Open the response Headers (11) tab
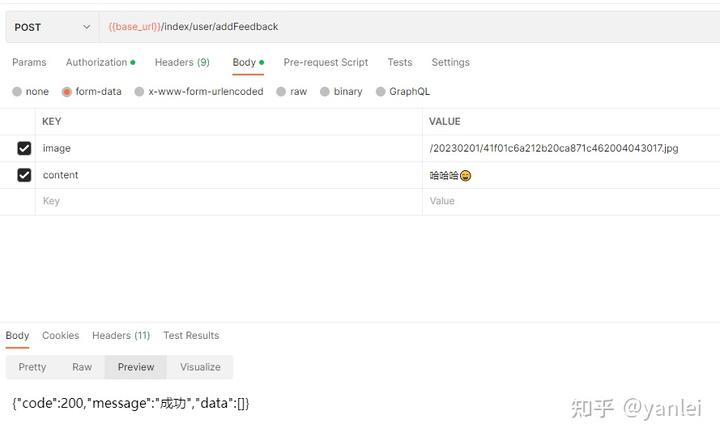The height and width of the screenshot is (441, 720). (121, 336)
